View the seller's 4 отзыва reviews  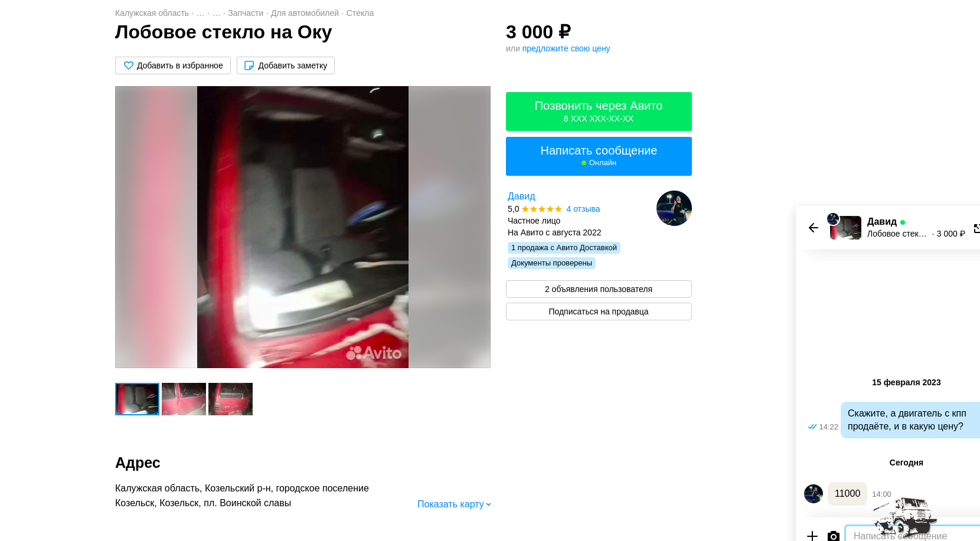tap(583, 209)
